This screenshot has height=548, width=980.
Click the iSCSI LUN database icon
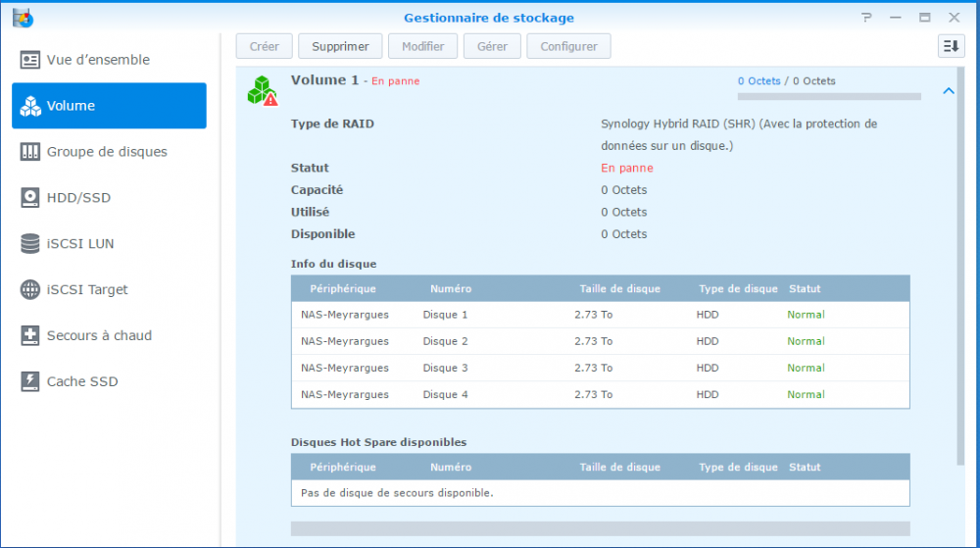tap(30, 244)
